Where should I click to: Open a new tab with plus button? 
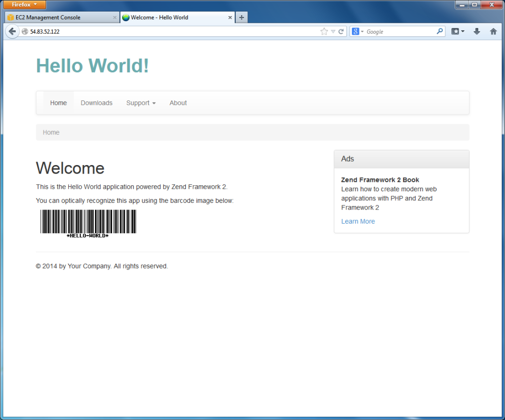[x=241, y=17]
